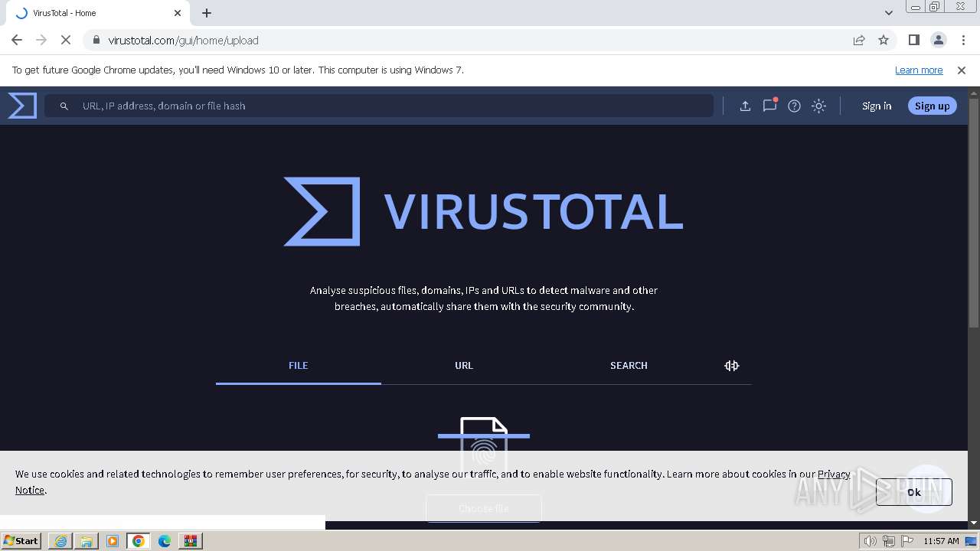Switch to the SEARCH tab
This screenshot has height=551, width=980.
click(x=629, y=366)
